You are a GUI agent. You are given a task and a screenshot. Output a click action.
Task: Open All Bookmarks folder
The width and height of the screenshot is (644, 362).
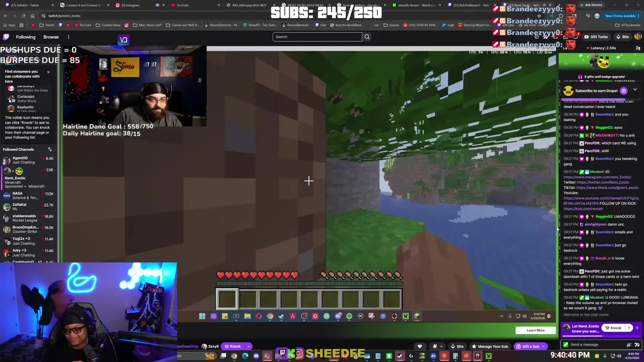pos(628,25)
